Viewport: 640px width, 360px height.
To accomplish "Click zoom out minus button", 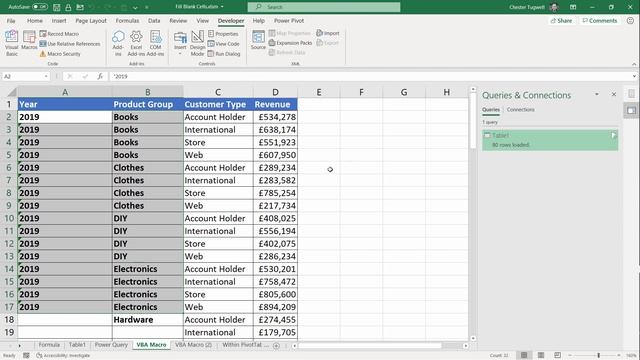I will coord(570,356).
